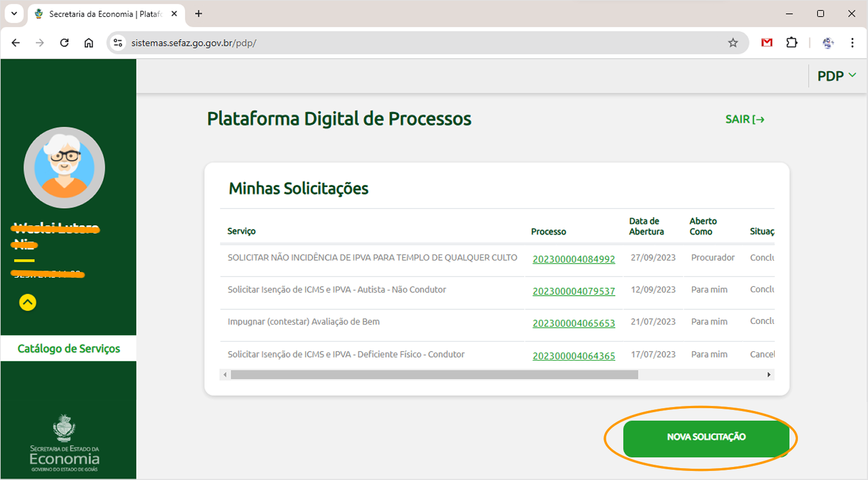Click the Secretaria de Estado da Economia logo
The image size is (868, 480).
[64, 441]
